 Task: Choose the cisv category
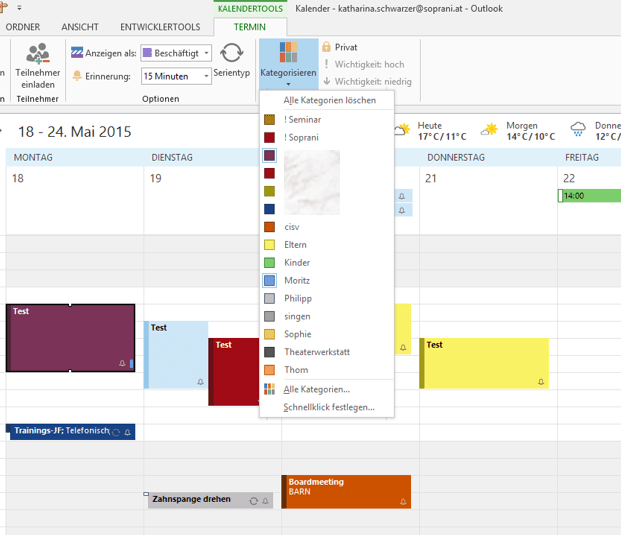327,227
